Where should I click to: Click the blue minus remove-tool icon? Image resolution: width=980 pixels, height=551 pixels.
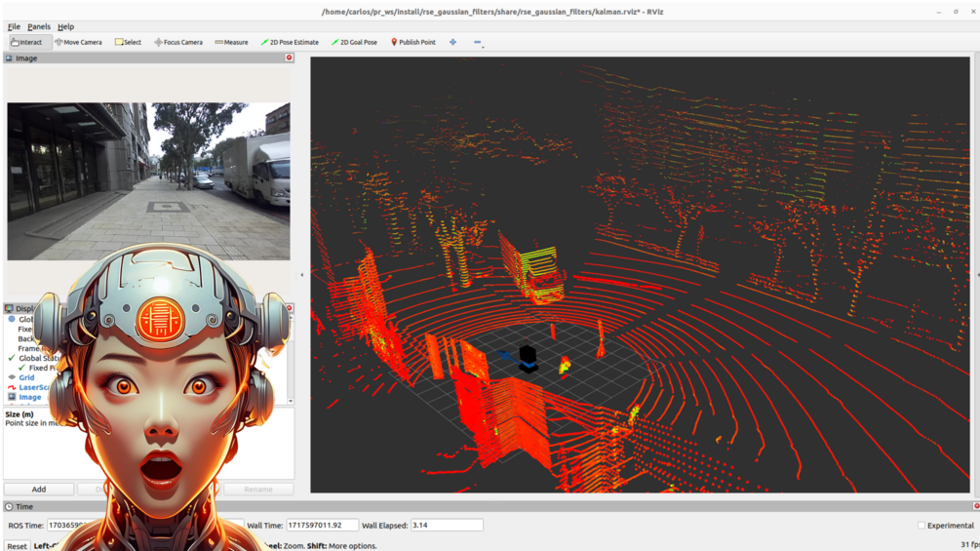click(x=478, y=42)
